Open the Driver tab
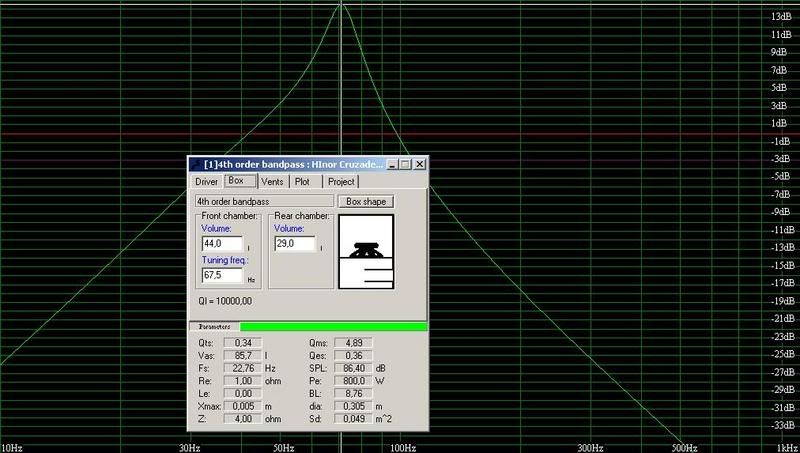 tap(206, 182)
